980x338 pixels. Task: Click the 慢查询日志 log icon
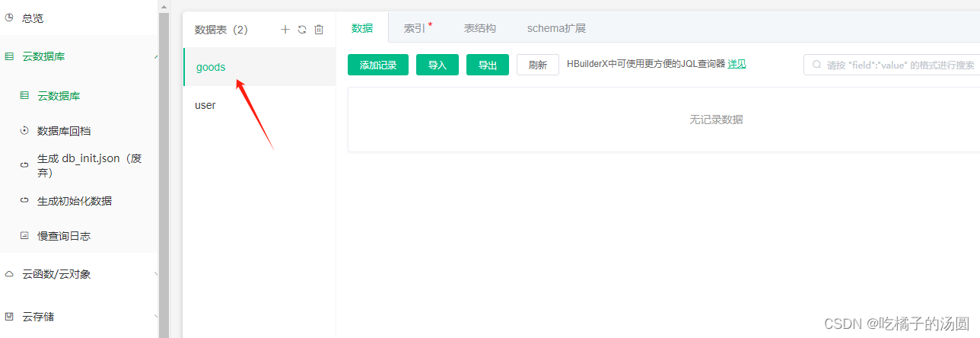[x=24, y=235]
